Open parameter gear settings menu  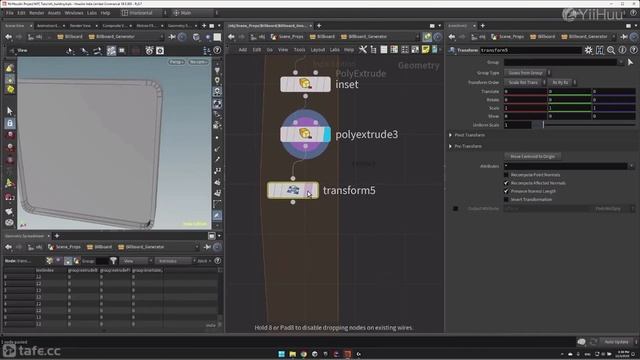pos(588,50)
